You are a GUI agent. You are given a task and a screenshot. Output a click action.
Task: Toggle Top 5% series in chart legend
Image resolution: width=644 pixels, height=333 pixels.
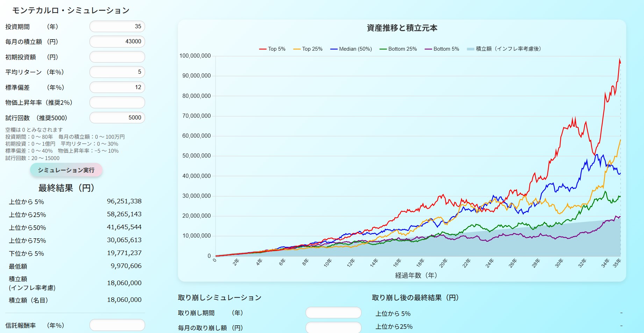pyautogui.click(x=272, y=49)
